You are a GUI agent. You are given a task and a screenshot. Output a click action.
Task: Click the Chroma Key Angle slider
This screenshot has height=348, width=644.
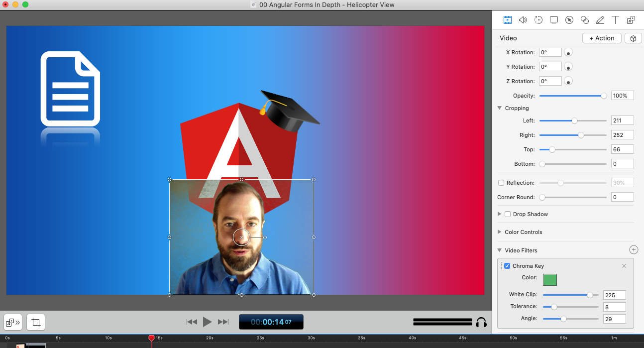571,319
